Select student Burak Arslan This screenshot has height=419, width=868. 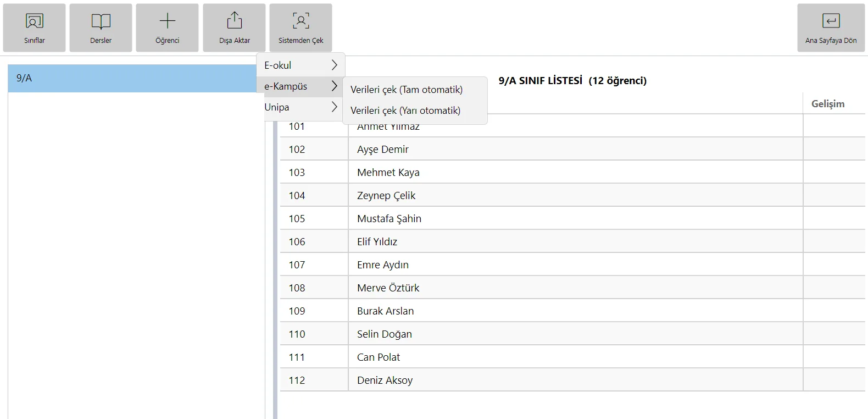pyautogui.click(x=386, y=311)
